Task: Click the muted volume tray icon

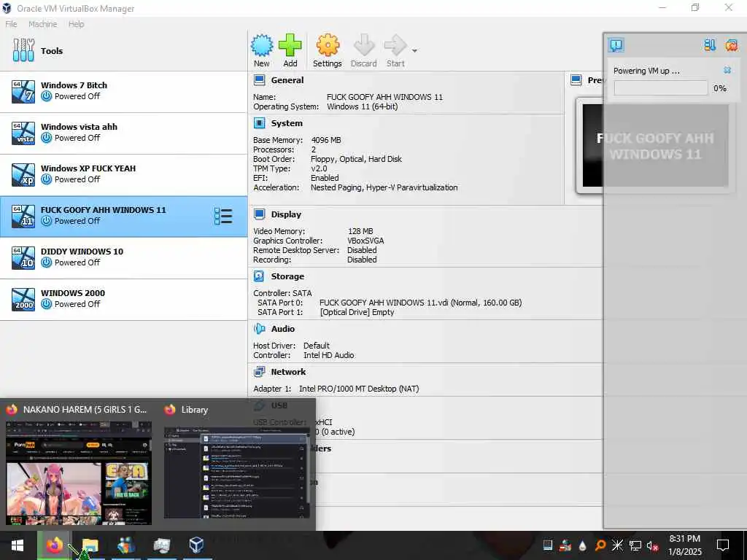Action: tap(652, 545)
